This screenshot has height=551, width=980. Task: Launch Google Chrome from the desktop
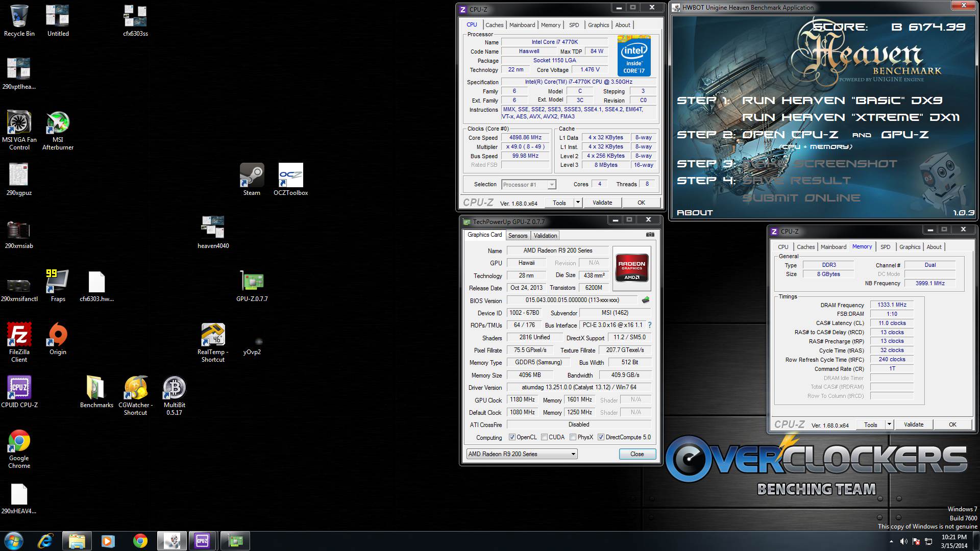[x=19, y=448]
